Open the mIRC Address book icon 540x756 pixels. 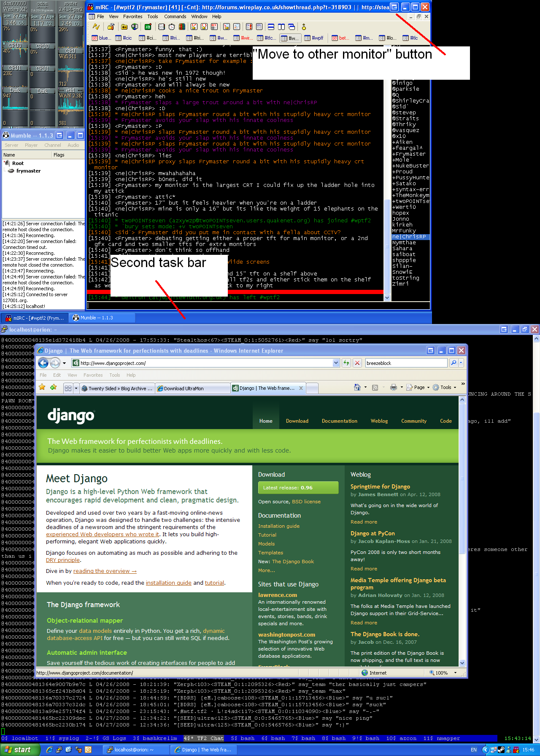point(162,27)
